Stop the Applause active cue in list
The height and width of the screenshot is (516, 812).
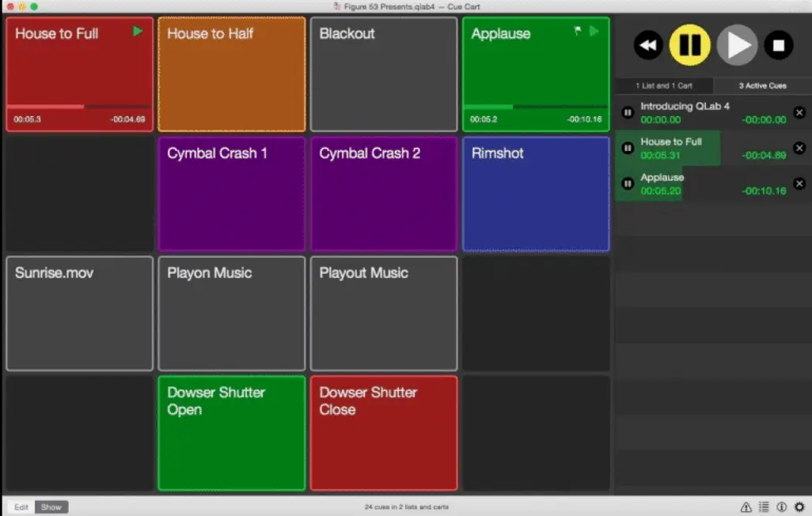coord(799,184)
